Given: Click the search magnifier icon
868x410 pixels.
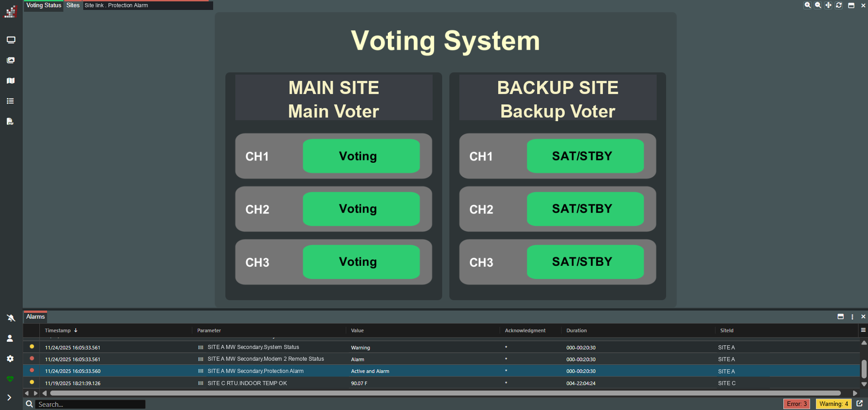Looking at the screenshot, I should click(x=29, y=404).
